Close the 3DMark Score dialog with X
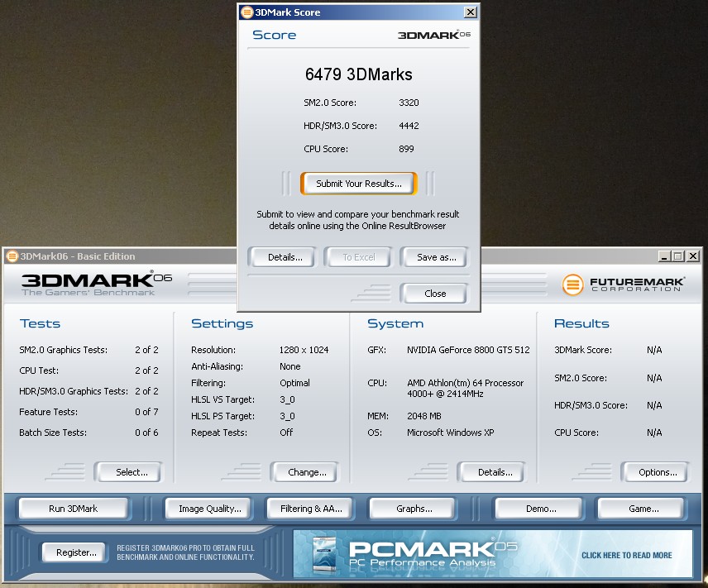Viewport: 708px width, 588px height. pos(471,12)
